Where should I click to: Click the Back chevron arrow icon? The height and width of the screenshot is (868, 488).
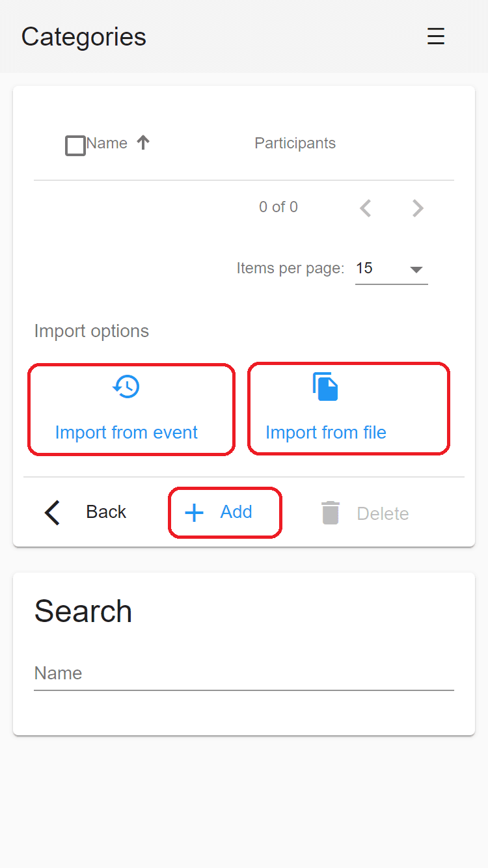click(x=52, y=513)
